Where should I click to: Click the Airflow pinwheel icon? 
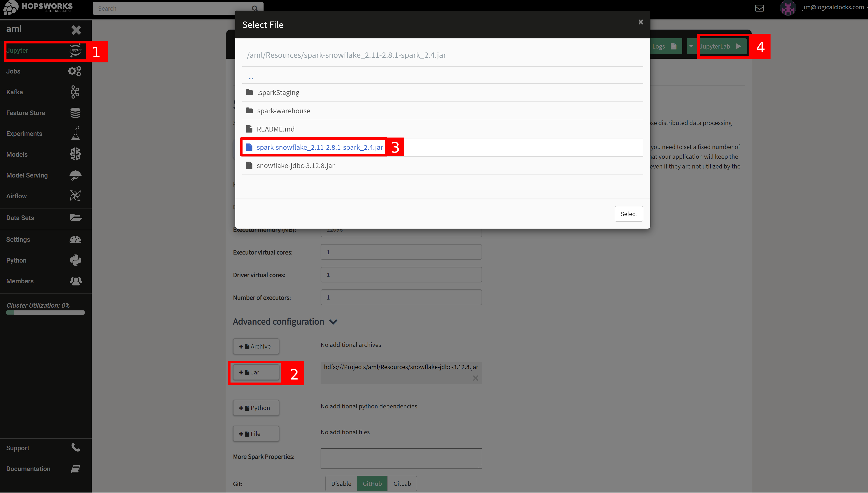pos(75,195)
